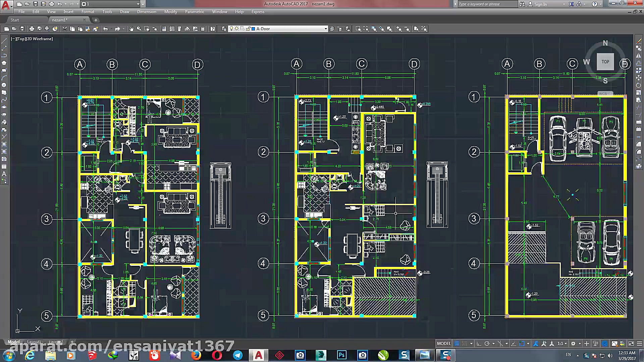The height and width of the screenshot is (362, 644).
Task: Toggle snap mode in status bar
Action: tap(465, 344)
